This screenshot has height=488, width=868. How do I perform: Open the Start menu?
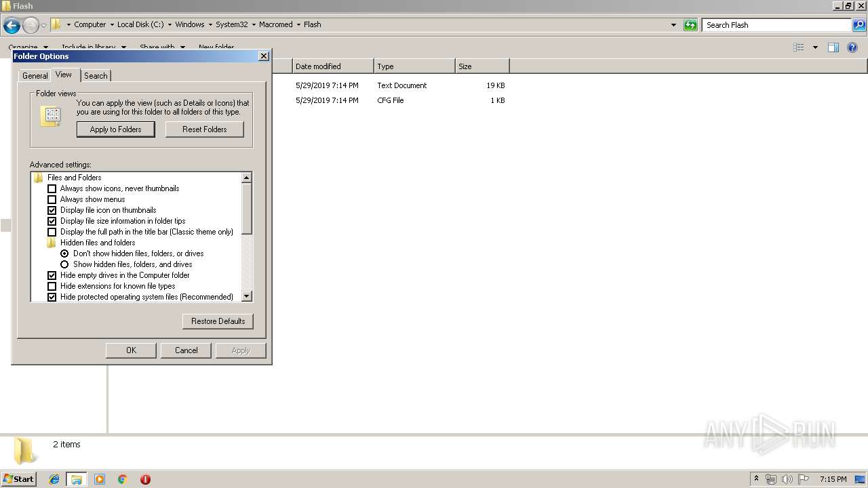pyautogui.click(x=19, y=479)
